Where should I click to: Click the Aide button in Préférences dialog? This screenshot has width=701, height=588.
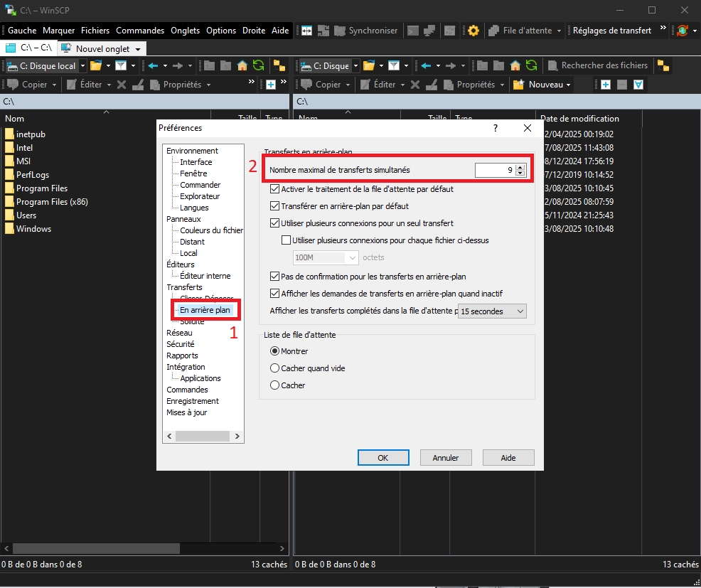(x=508, y=457)
